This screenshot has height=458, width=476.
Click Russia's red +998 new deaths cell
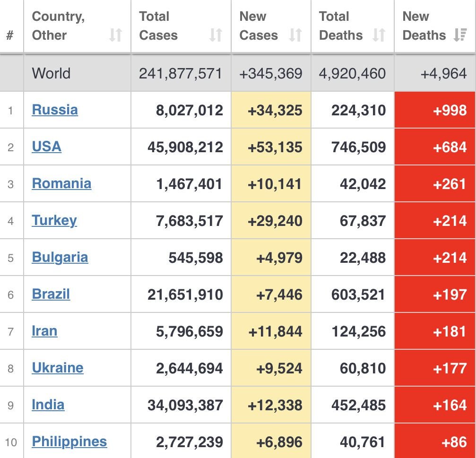point(435,110)
